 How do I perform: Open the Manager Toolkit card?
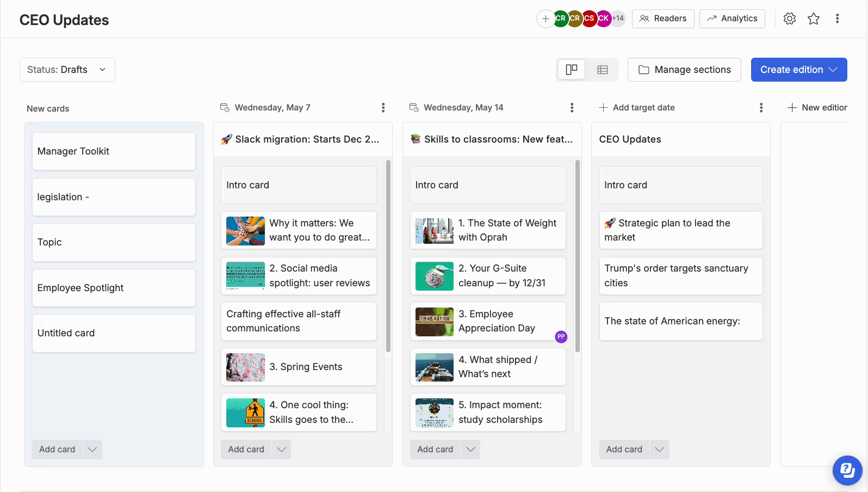[x=114, y=151]
